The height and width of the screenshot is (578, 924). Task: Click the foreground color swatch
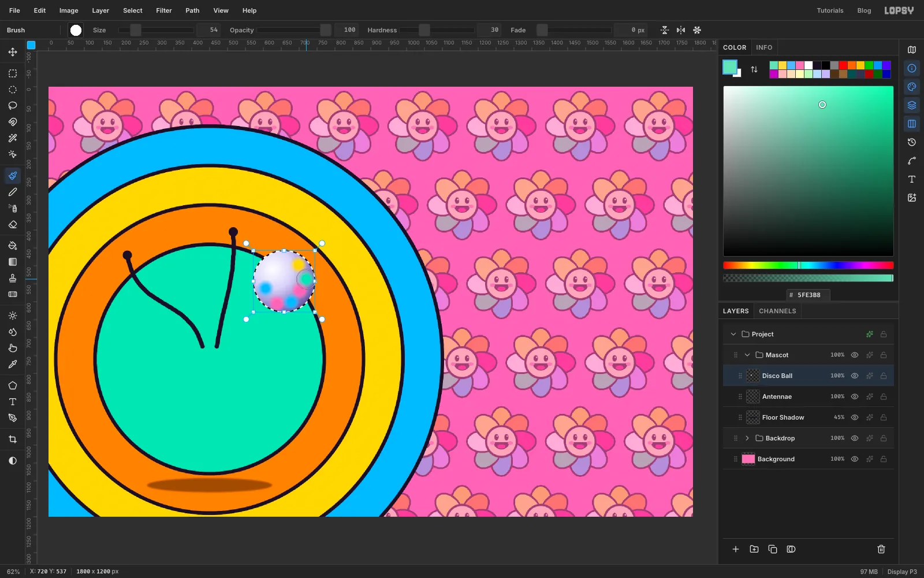click(x=730, y=67)
